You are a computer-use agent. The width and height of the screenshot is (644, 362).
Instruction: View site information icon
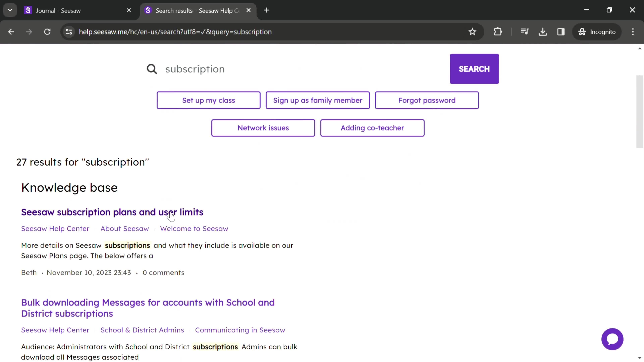pos(69,32)
